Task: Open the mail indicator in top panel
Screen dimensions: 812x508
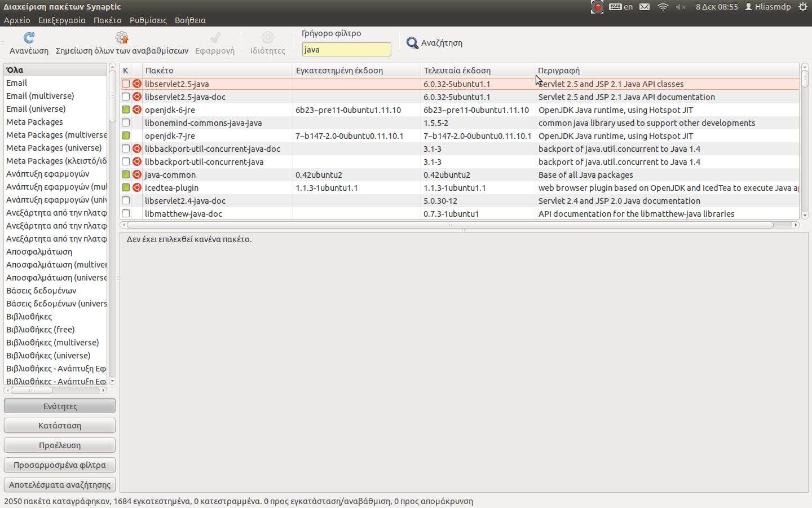Action: [645, 7]
